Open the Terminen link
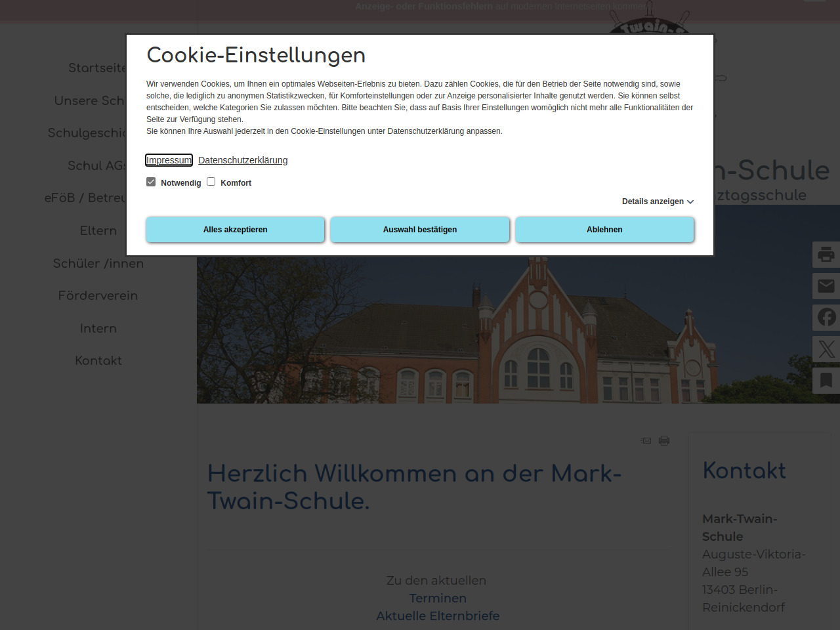This screenshot has width=840, height=630. [438, 598]
